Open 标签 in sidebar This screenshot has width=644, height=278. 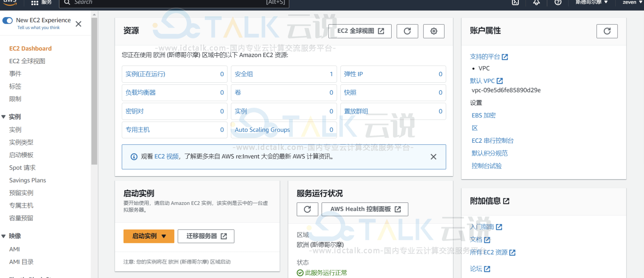pos(15,86)
